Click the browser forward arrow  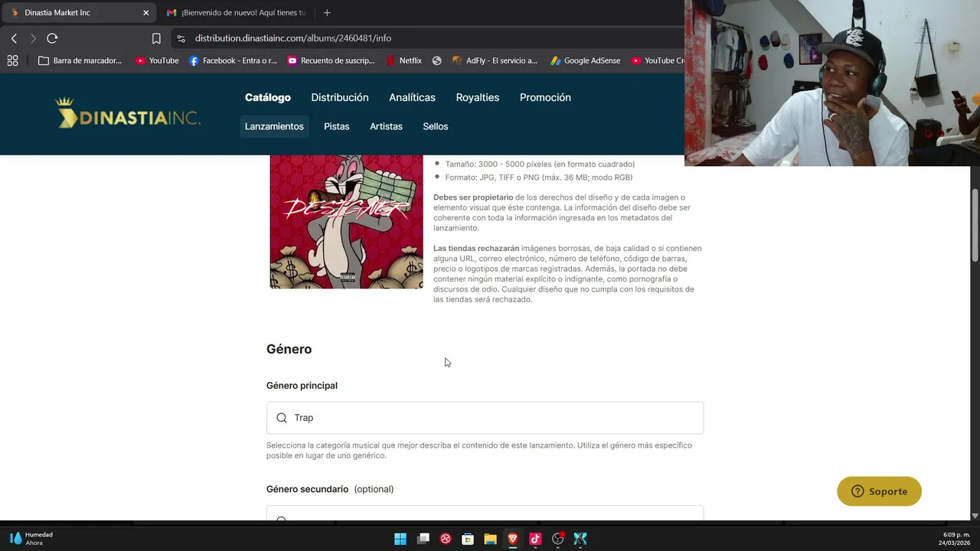tap(33, 38)
